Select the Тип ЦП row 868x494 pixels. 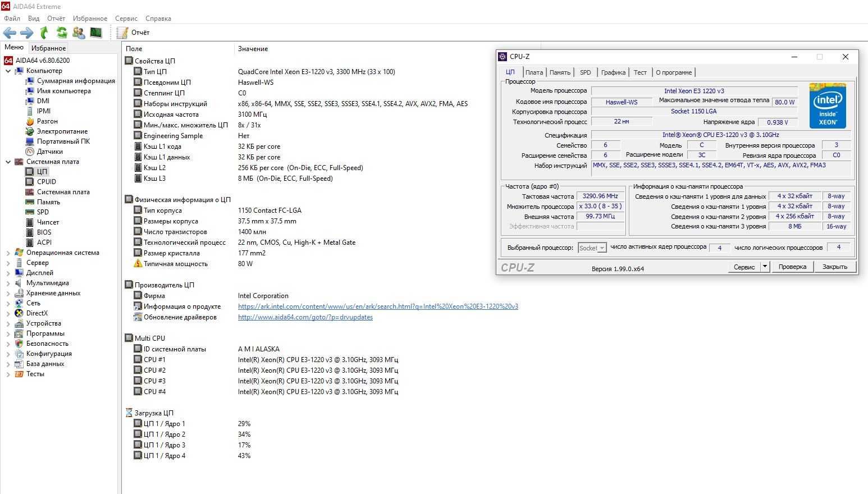point(264,72)
